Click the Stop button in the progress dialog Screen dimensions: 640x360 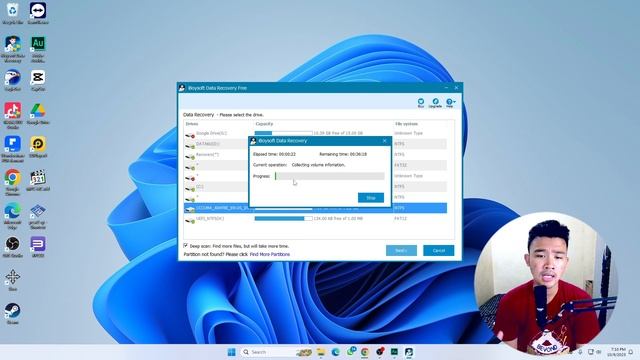pyautogui.click(x=371, y=198)
